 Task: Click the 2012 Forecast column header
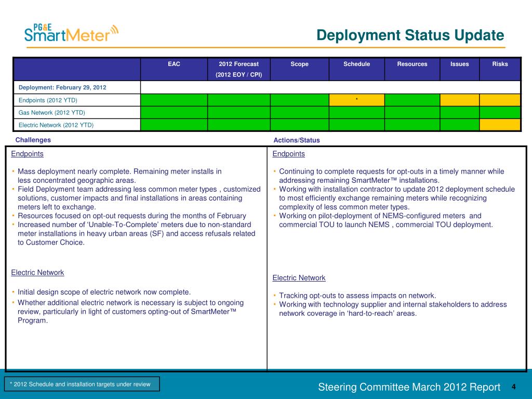(x=239, y=69)
